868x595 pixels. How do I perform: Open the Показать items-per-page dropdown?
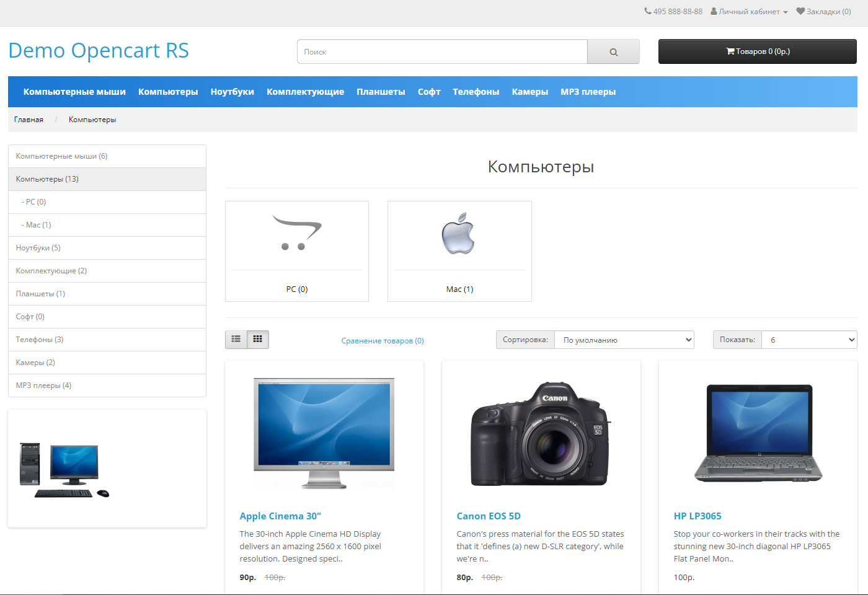click(x=808, y=340)
